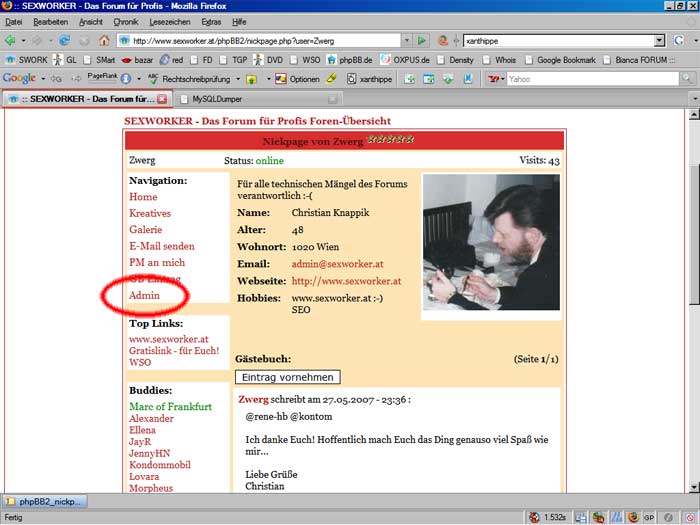700x525 pixels.
Task: Expand the Back button history dropdown
Action: click(x=23, y=41)
